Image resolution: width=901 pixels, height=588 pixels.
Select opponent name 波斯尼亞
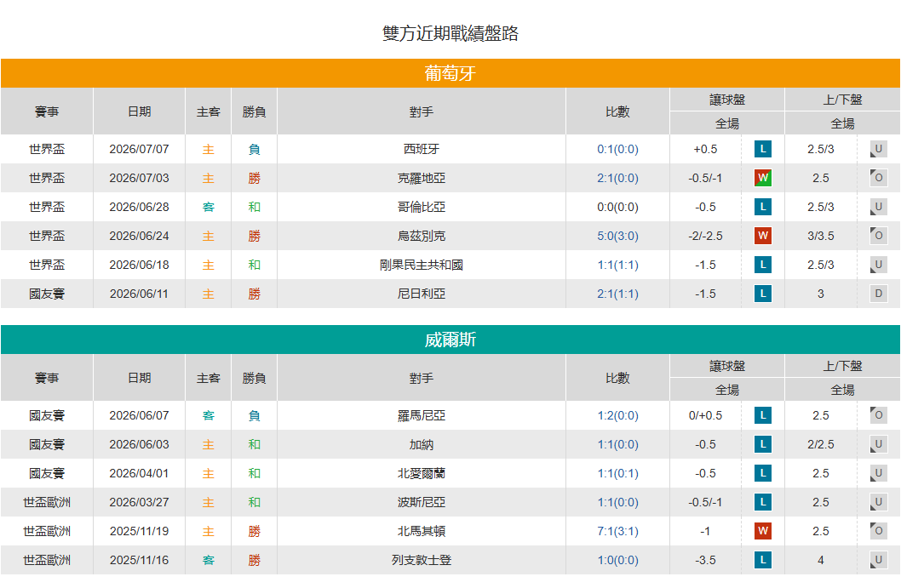pyautogui.click(x=422, y=502)
